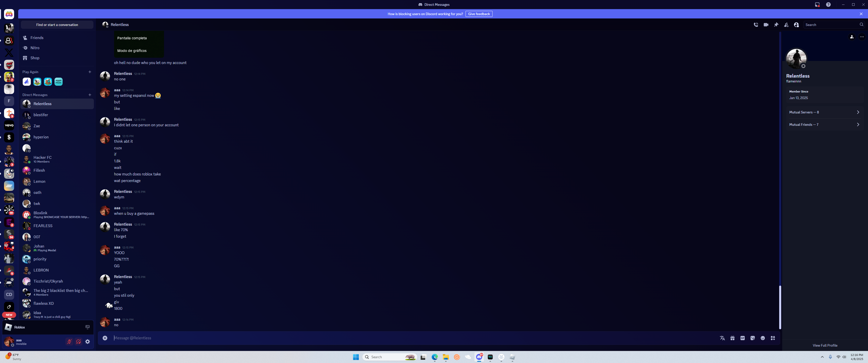The width and height of the screenshot is (868, 363).
Task: Click the chat scrollbar thumb
Action: (780, 307)
